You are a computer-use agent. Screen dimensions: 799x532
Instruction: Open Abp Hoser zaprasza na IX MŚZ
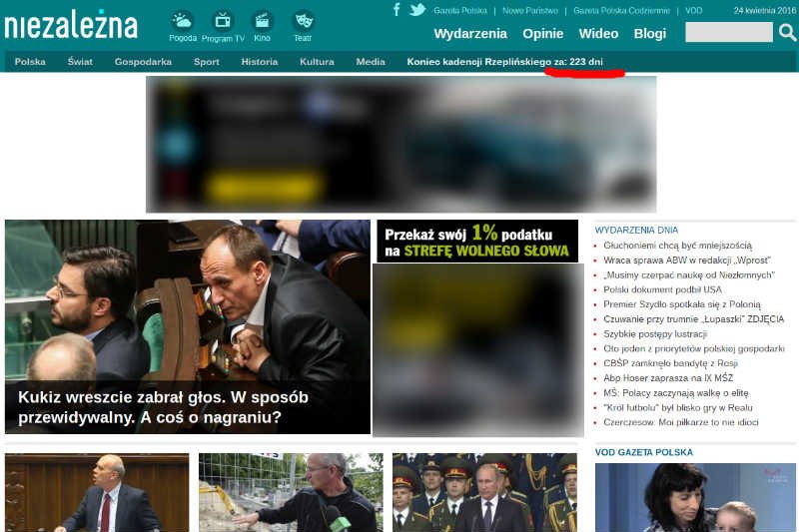click(x=668, y=378)
